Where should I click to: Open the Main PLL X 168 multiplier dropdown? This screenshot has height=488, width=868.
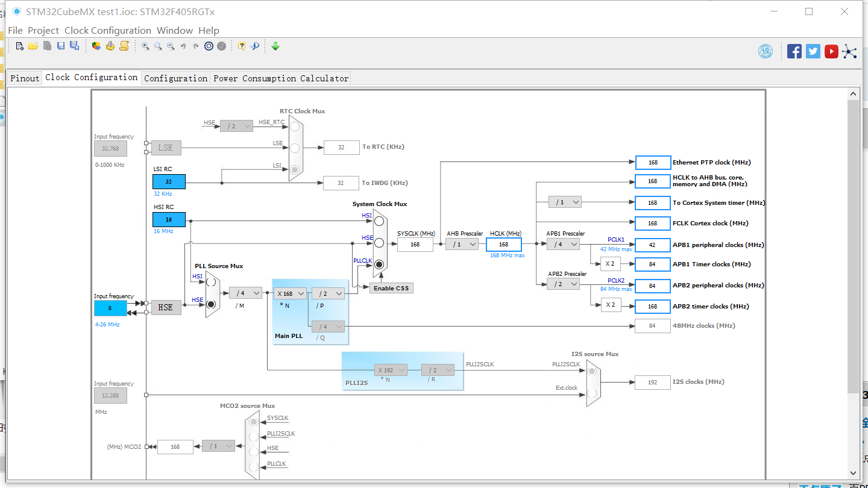290,293
